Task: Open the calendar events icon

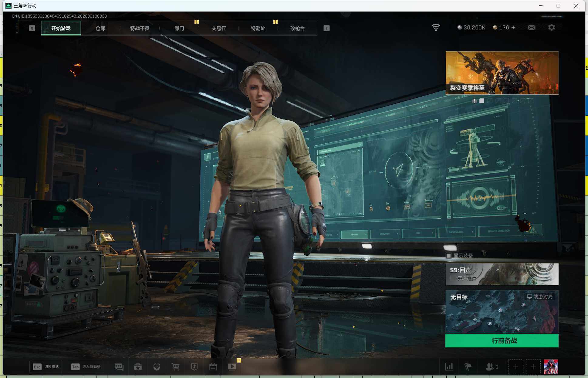Action: 213,367
